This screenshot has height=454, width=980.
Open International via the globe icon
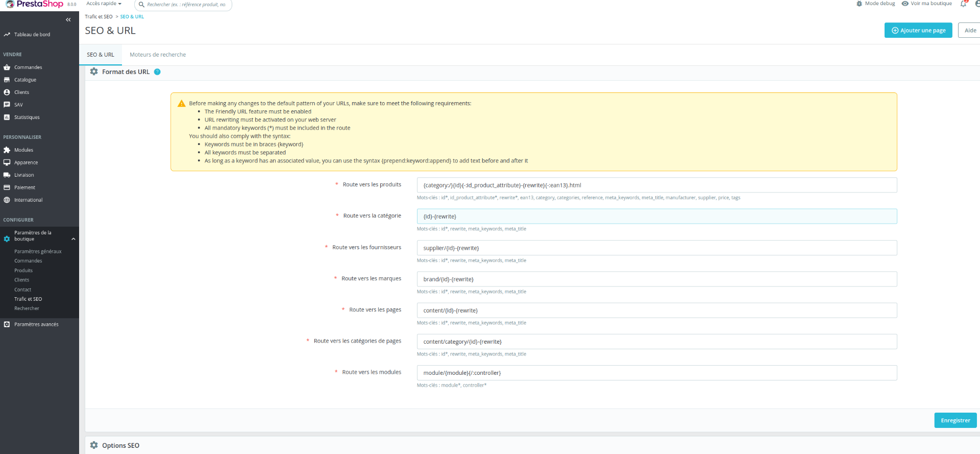[x=7, y=200]
